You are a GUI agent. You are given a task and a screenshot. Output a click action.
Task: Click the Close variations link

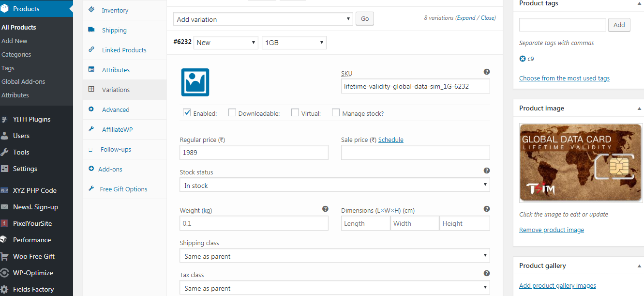(488, 18)
